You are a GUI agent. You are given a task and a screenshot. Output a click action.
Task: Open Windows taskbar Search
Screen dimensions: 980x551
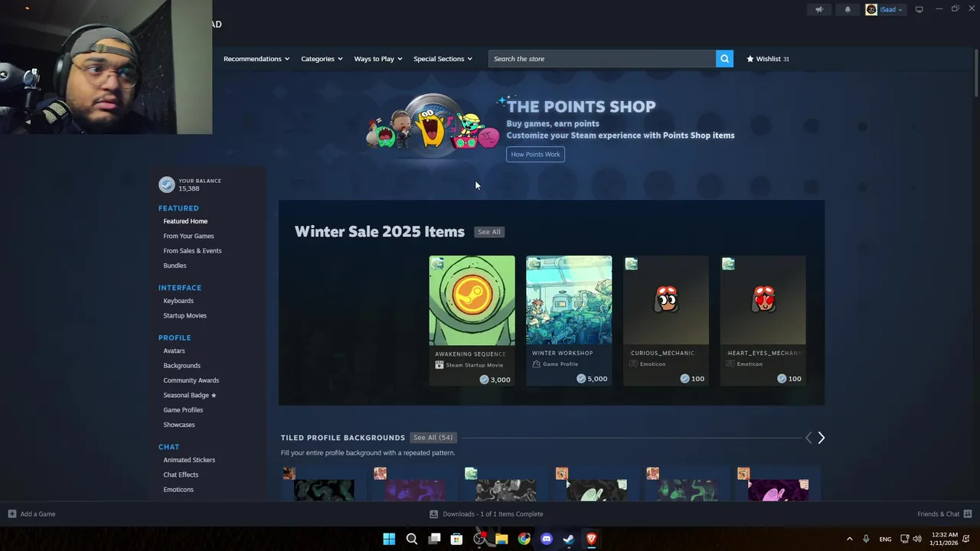411,539
